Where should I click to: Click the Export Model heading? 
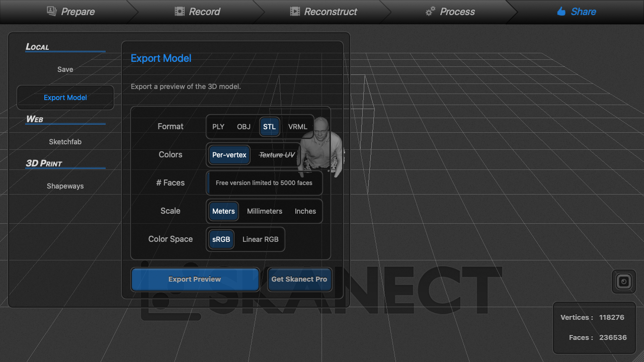(x=161, y=58)
